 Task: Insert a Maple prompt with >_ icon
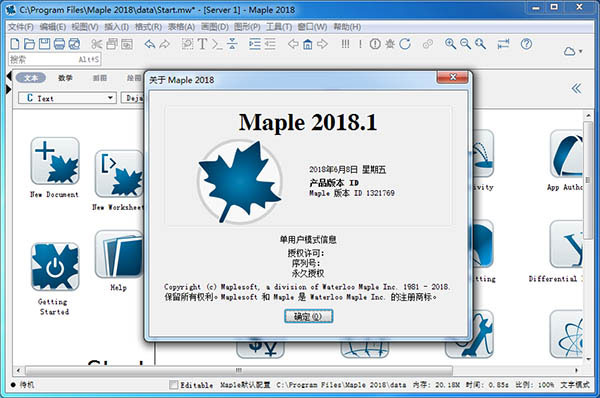217,44
